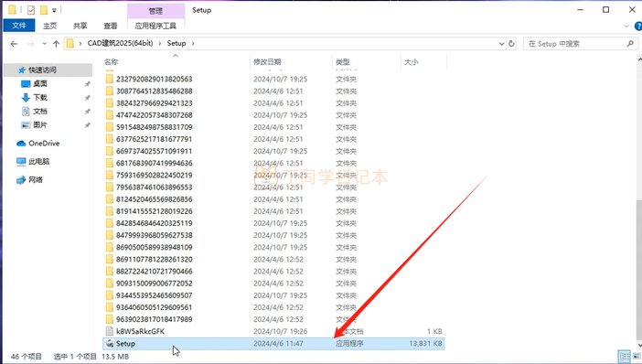Refresh the current folder view
The height and width of the screenshot is (364, 642).
(x=511, y=43)
